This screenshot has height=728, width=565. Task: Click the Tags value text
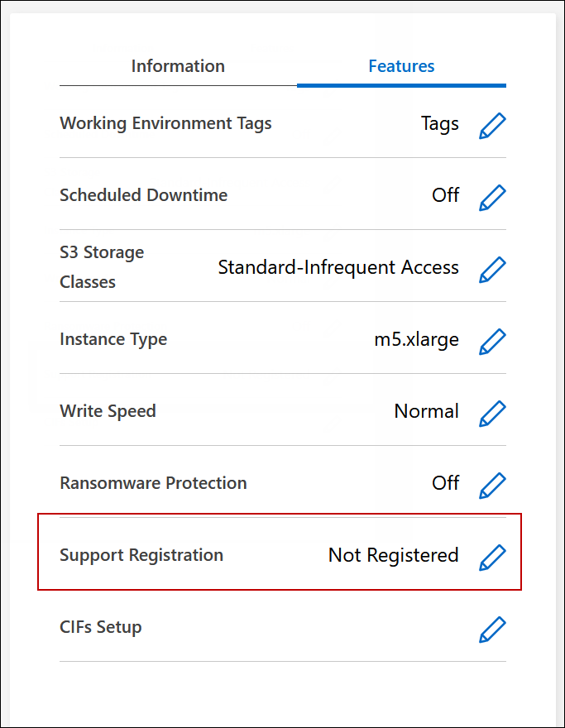click(x=439, y=123)
